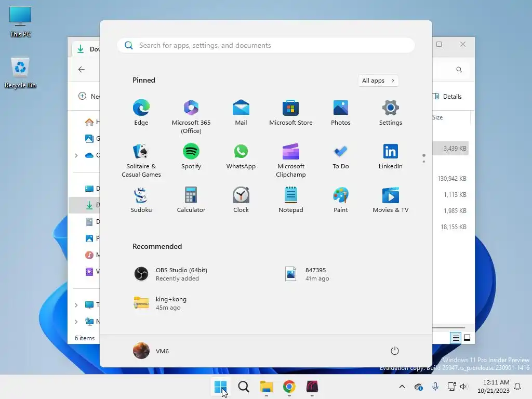The width and height of the screenshot is (532, 399).
Task: Open the volume control in the tray
Action: pos(464,387)
